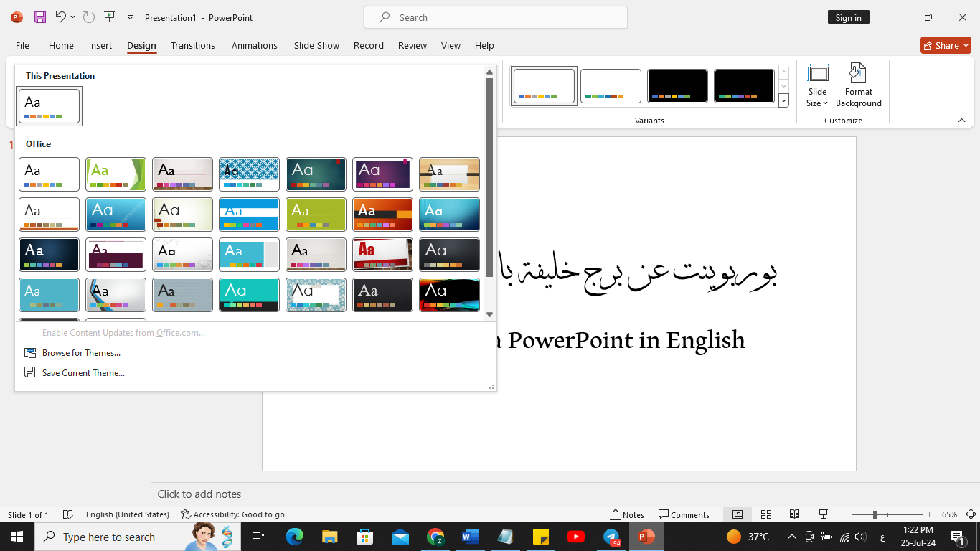Open the Comments pane button
980x551 pixels.
point(684,514)
